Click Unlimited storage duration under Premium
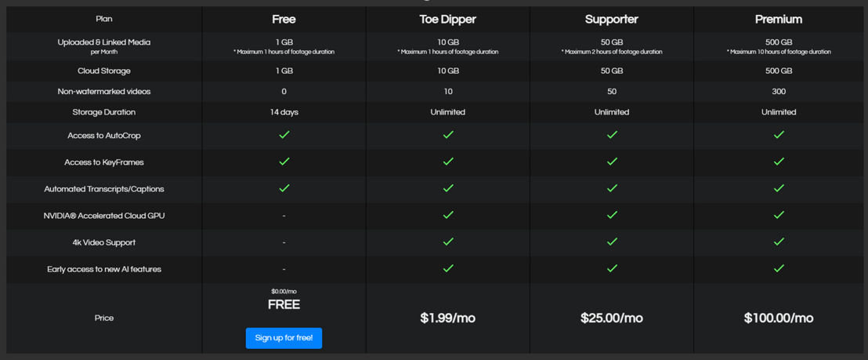 779,112
